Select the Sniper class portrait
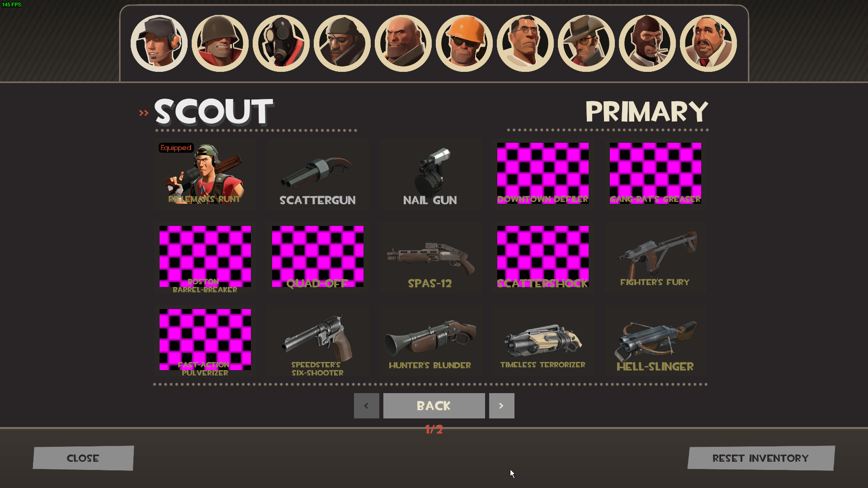Viewport: 868px width, 488px height. 586,43
